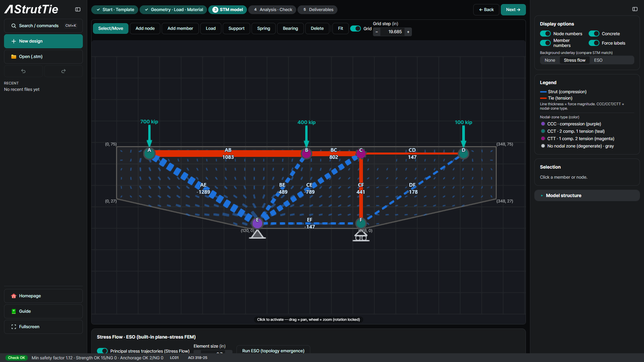Select ESO background underlay

tap(598, 60)
